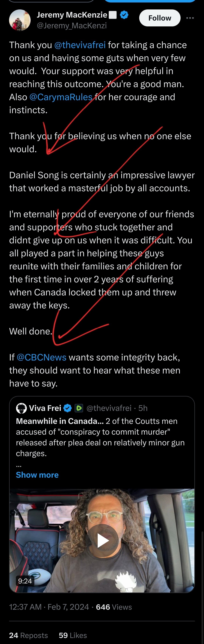
Task: Open the three-dot more options menu
Action: pos(190,18)
